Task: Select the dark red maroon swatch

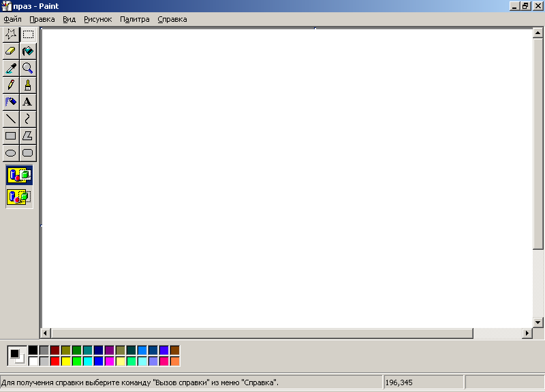Action: 55,350
